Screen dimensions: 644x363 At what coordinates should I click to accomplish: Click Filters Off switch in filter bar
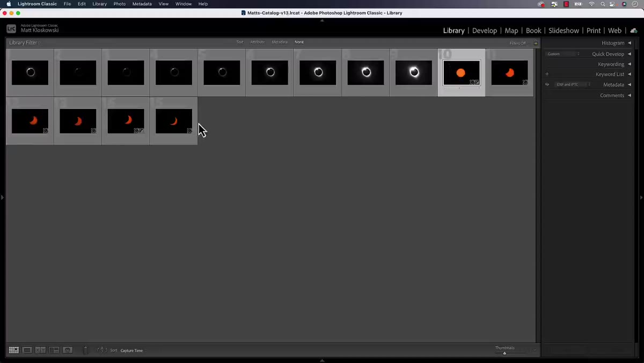(518, 43)
